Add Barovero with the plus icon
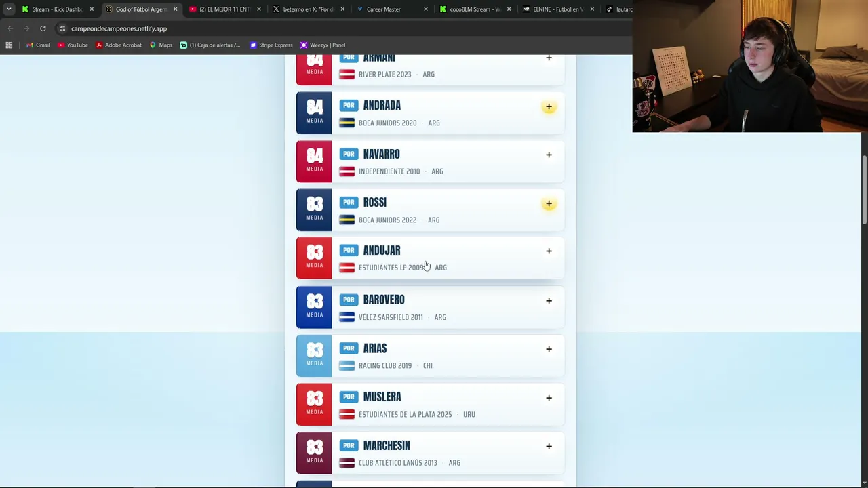Screen dimensions: 868x488 549,300
